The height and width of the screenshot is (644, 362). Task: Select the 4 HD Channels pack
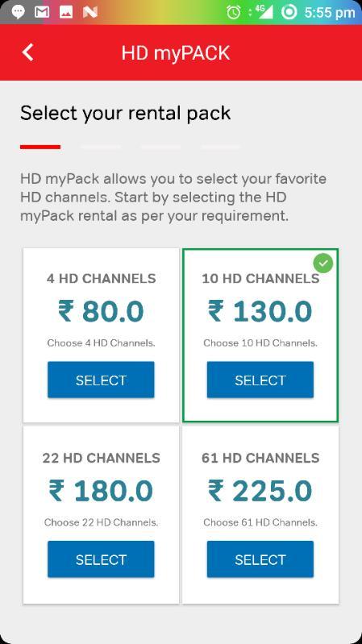101,380
